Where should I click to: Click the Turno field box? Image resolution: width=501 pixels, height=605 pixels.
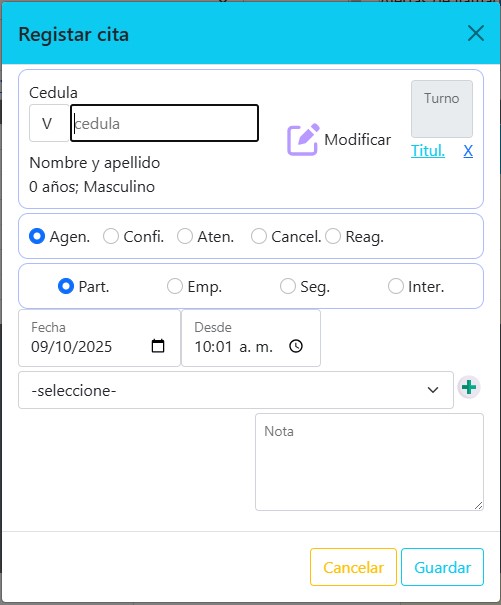pyautogui.click(x=442, y=109)
